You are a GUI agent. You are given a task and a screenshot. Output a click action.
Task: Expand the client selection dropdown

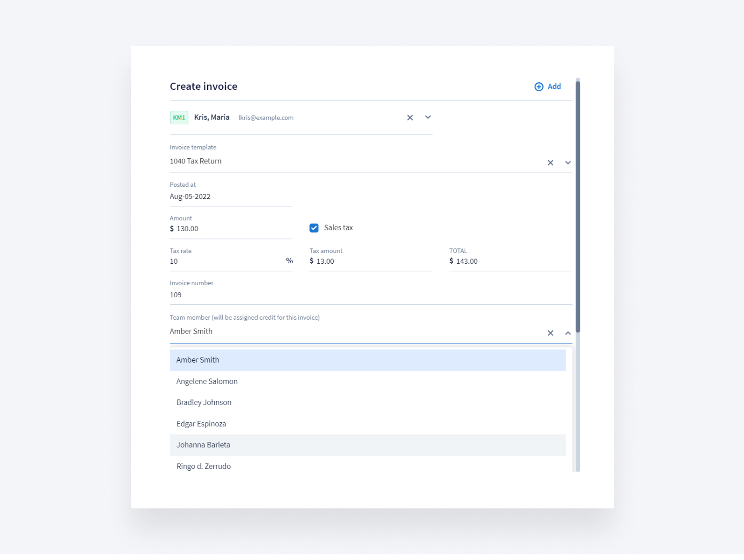(428, 118)
